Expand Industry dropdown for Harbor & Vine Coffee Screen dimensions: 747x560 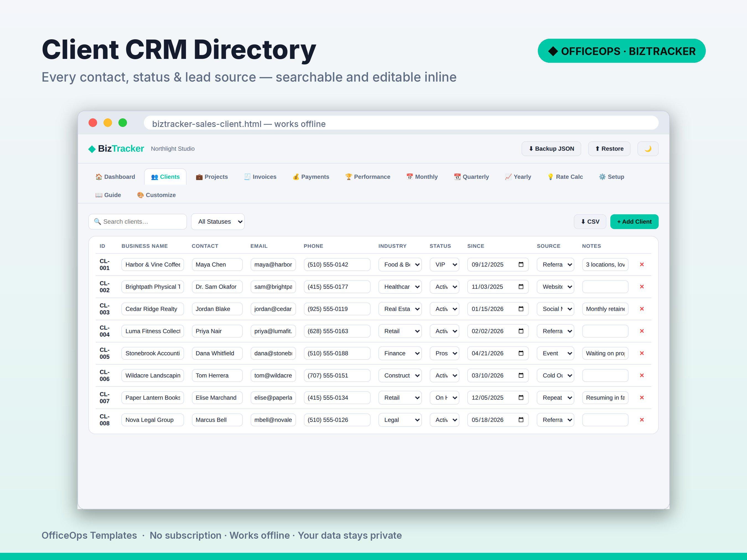click(x=400, y=264)
